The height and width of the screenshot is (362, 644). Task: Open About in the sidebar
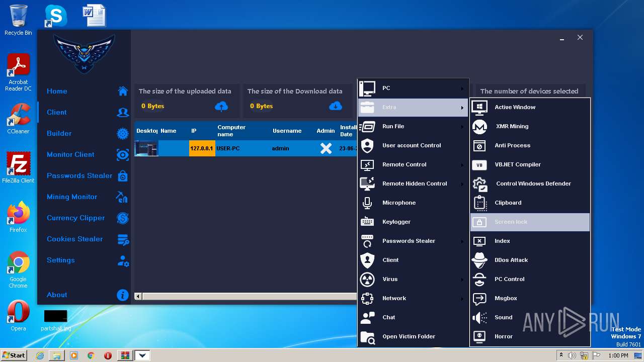[57, 295]
